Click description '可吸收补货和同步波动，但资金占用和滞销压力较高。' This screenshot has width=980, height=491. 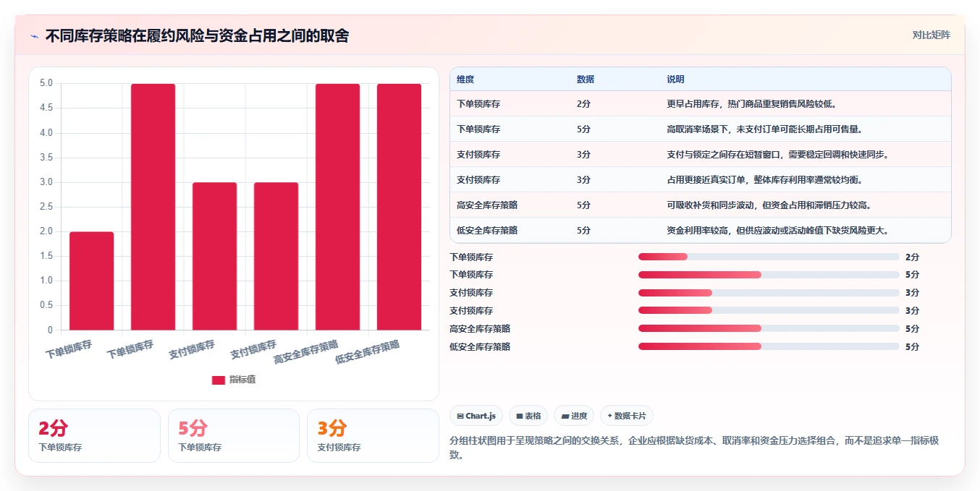[x=769, y=205]
